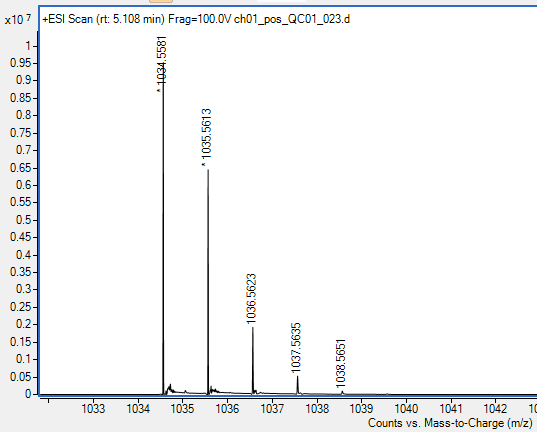
Task: Click the spectrum title +ESI Scan text
Action: (x=67, y=19)
